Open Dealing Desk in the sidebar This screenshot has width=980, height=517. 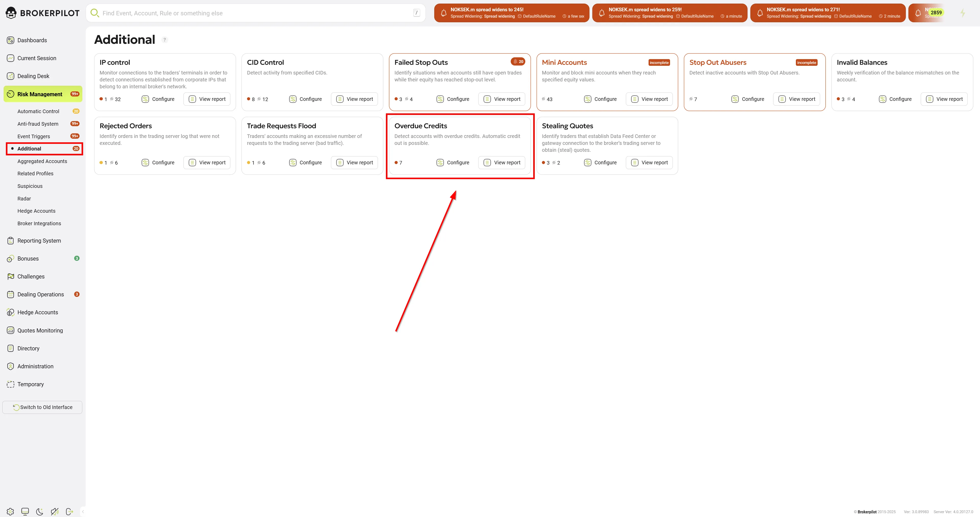43,76
